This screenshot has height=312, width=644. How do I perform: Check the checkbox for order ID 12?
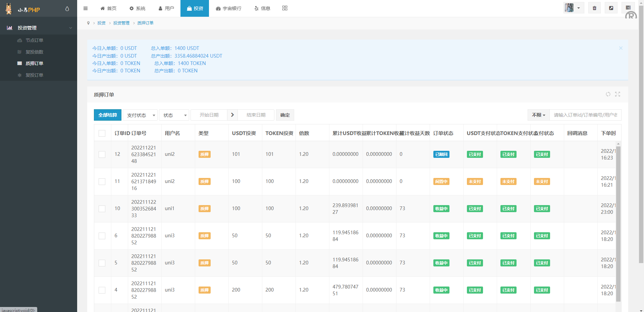coord(102,154)
